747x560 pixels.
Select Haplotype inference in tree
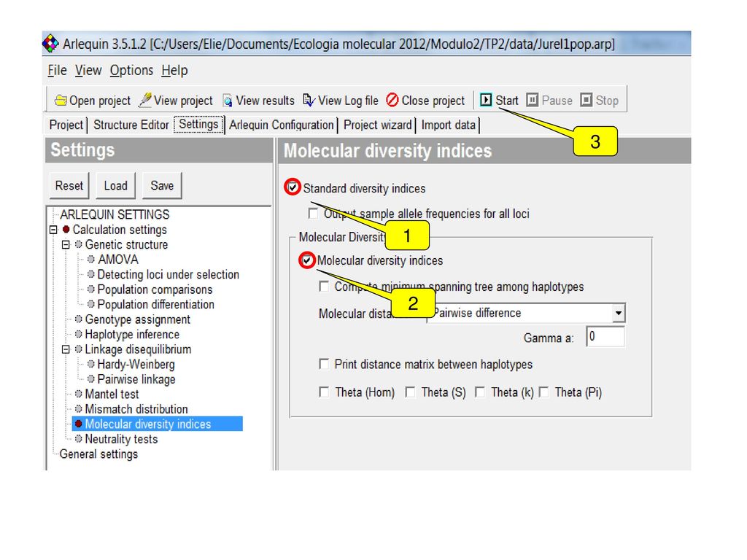(x=132, y=334)
